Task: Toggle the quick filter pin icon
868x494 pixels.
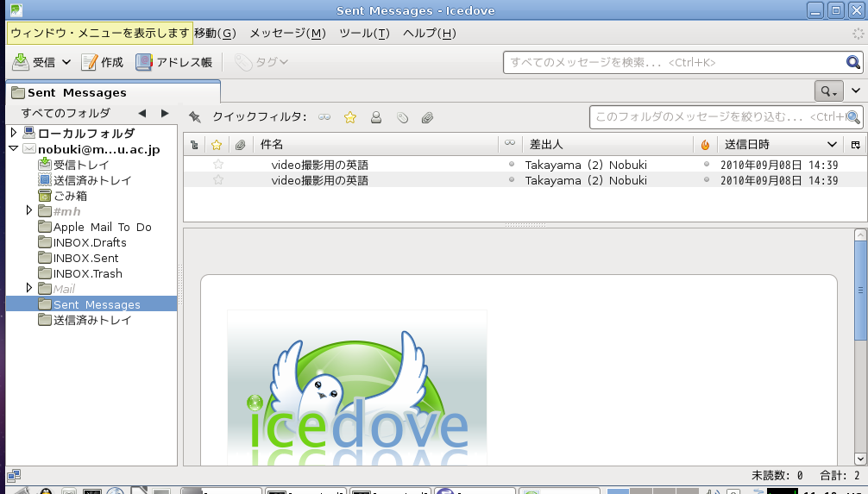Action: (x=194, y=116)
